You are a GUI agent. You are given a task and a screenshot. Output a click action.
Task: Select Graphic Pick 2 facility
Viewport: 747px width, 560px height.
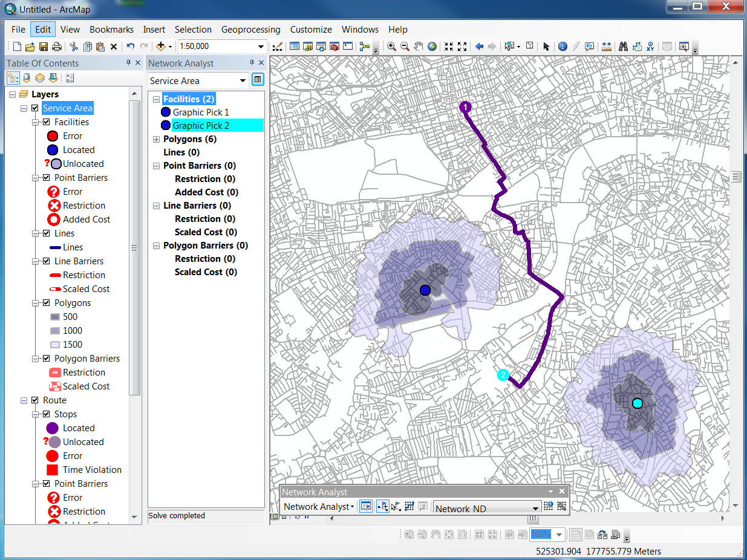(201, 126)
